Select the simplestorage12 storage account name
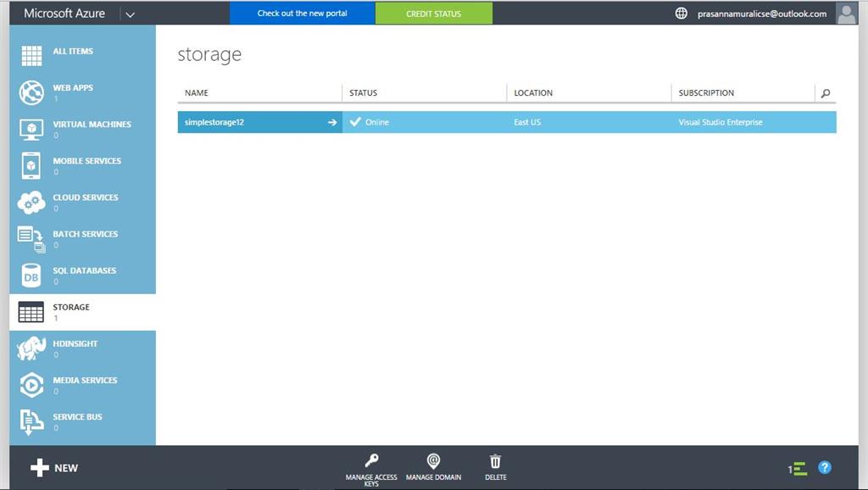The height and width of the screenshot is (490, 868). [x=214, y=122]
